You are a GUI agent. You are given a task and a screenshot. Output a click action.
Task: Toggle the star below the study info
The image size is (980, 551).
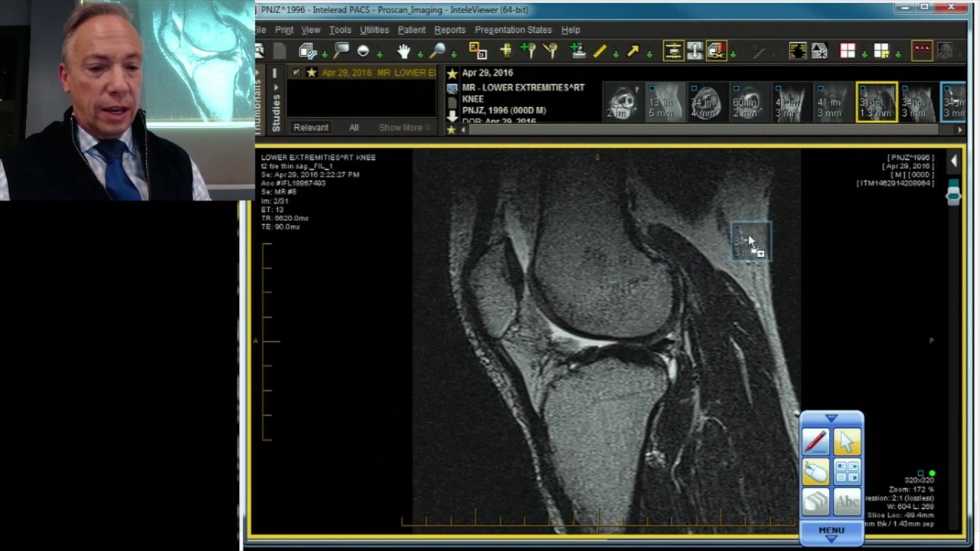click(x=452, y=130)
